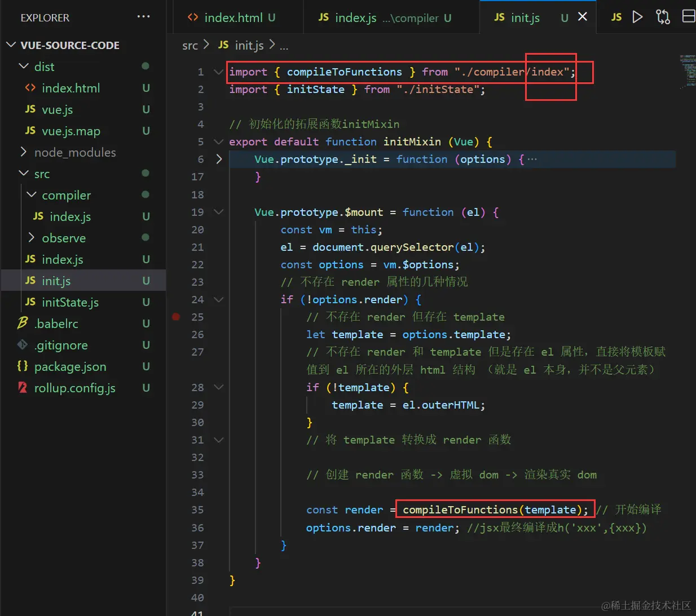Collapse the VUE-SOURCE-CODE root folder
The height and width of the screenshot is (616, 696).
11,45
